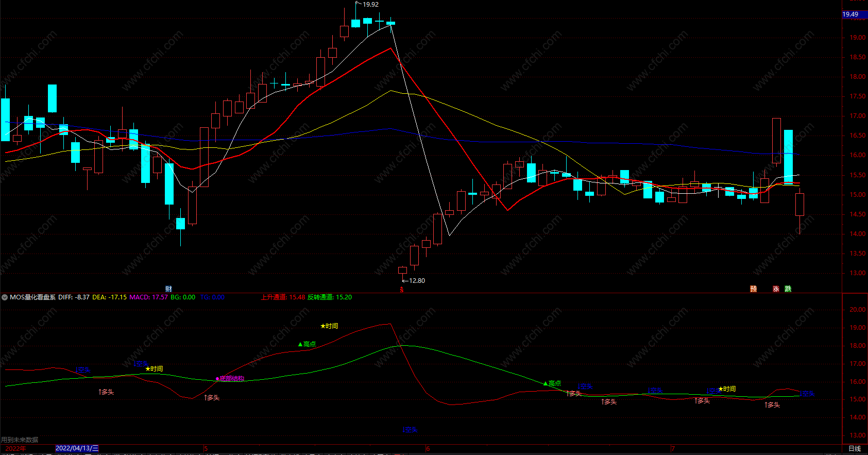Click the green 跌 event marker icon
The image size is (868, 455).
[x=788, y=289]
